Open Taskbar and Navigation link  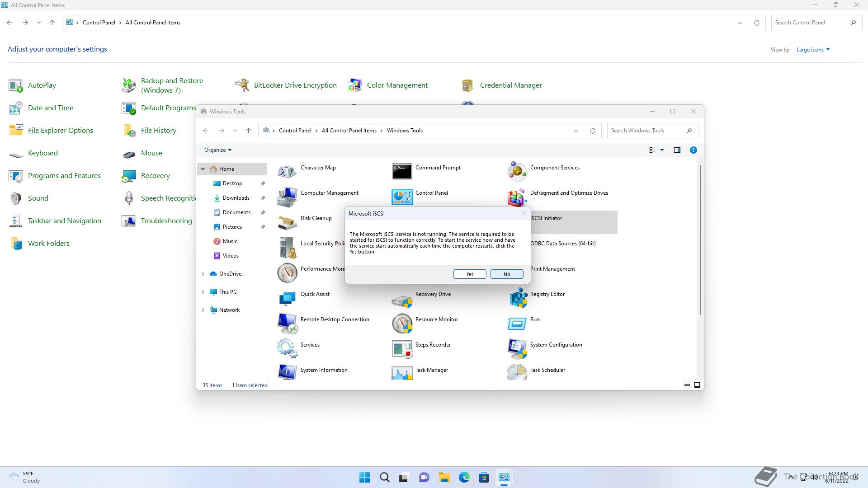coord(64,221)
